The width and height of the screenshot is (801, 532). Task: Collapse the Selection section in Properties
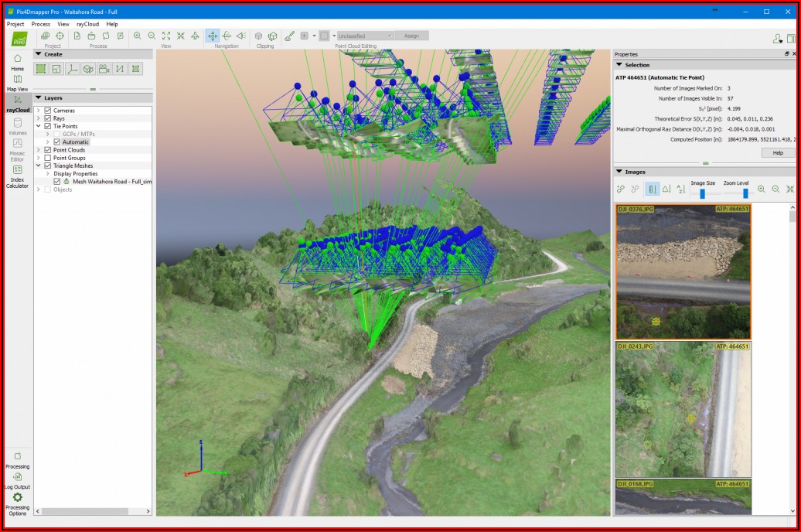click(619, 65)
